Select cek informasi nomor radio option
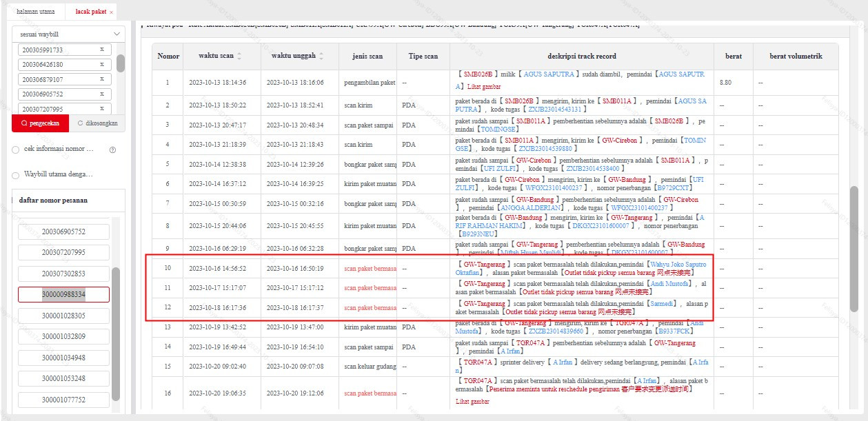868x421 pixels. 16,150
